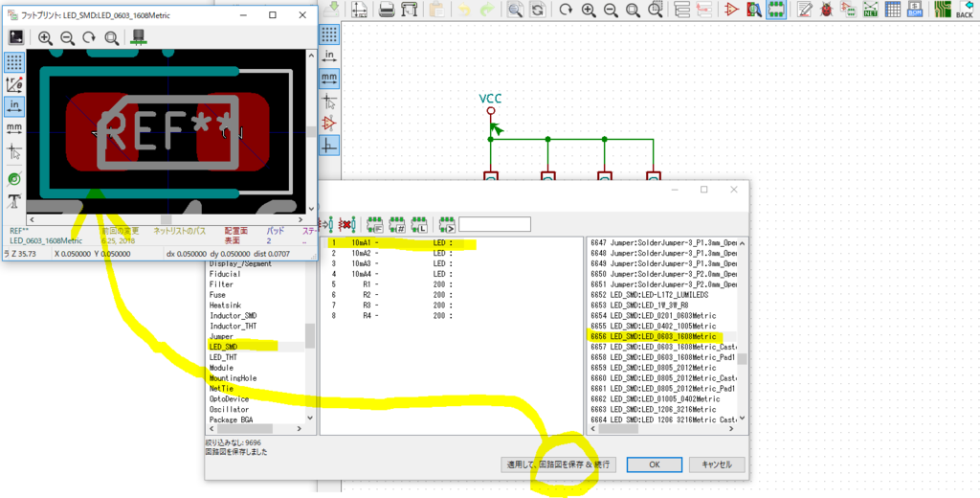Image resolution: width=980 pixels, height=498 pixels.
Task: Toggle orthogonal wire mode in schematic sidebar
Action: [x=329, y=146]
